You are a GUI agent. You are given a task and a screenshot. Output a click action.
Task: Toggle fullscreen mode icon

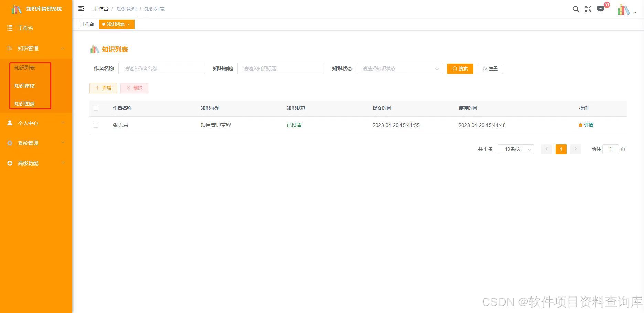click(x=588, y=9)
